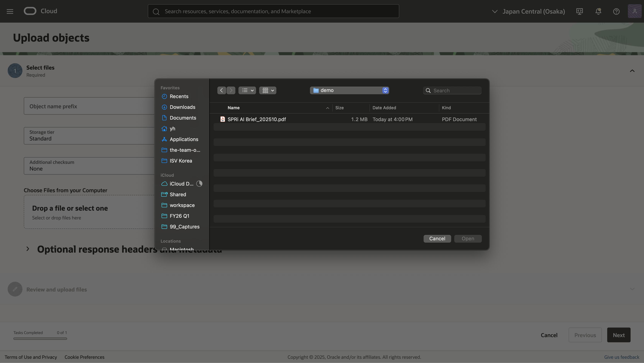Click the Tasks Completed progress bar
Image resolution: width=644 pixels, height=363 pixels.
click(x=40, y=338)
